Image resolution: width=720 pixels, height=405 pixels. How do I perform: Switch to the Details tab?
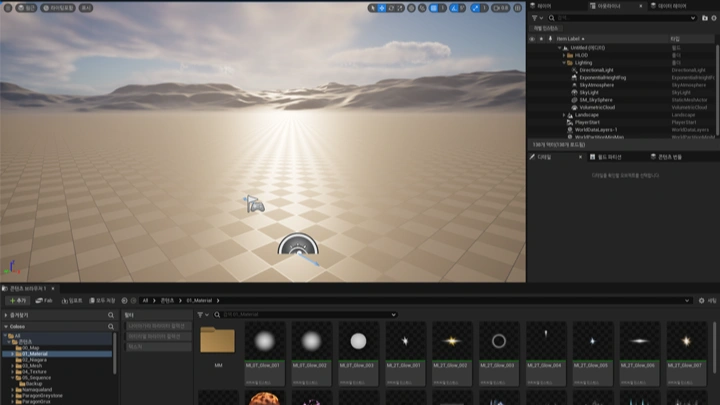(x=543, y=157)
